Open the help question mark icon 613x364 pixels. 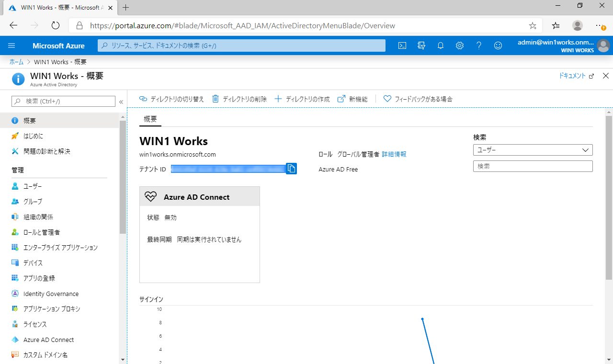479,45
